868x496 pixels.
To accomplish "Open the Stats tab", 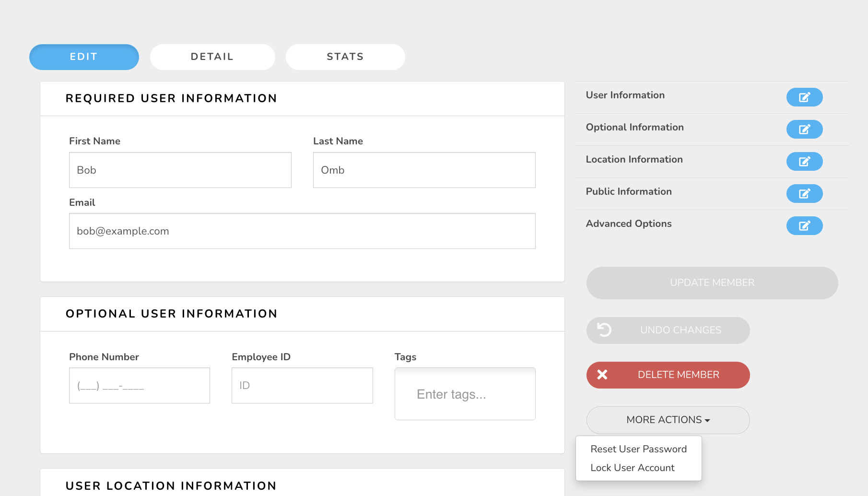I will pyautogui.click(x=345, y=57).
